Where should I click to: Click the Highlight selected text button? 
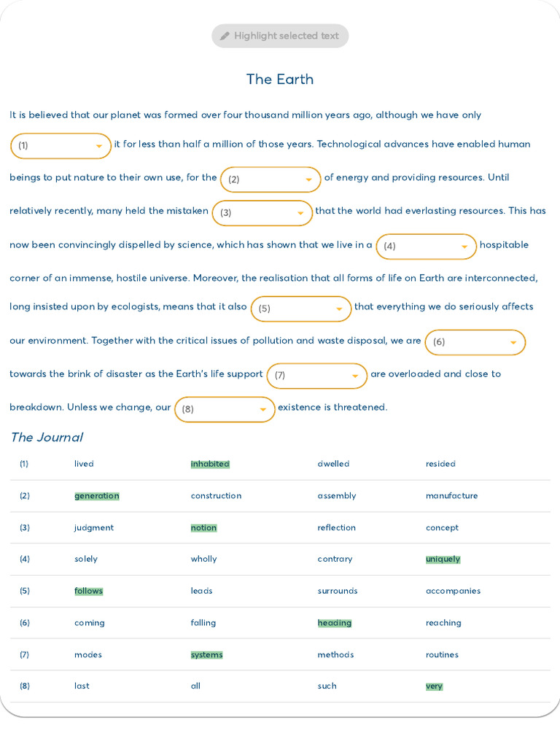[x=280, y=36]
